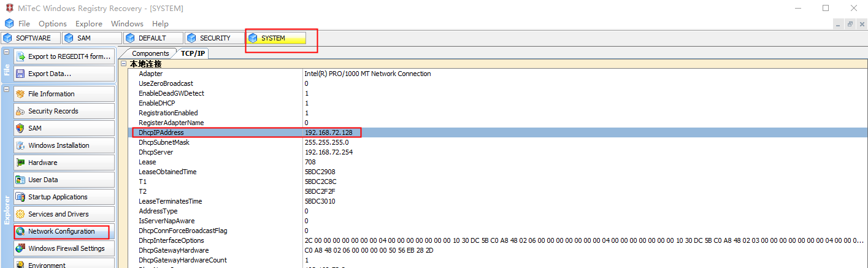Select the Adapter row name
This screenshot has height=268, width=868.
tap(151, 74)
